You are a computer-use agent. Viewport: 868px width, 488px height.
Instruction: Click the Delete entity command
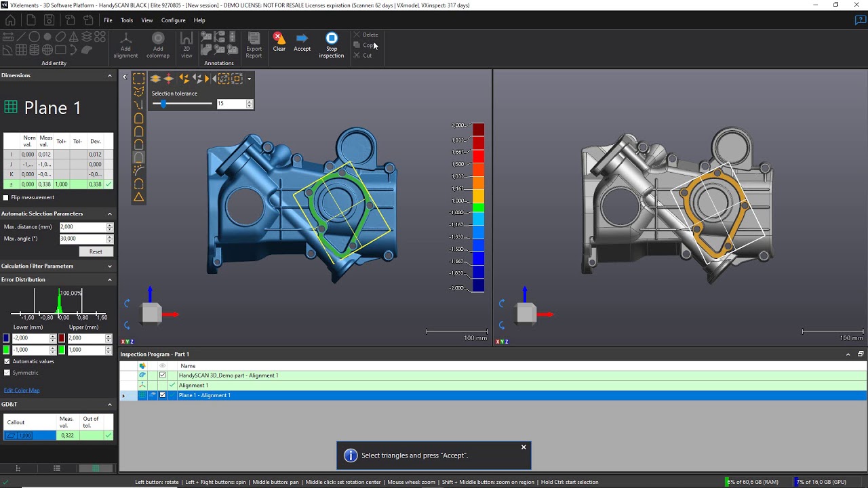click(367, 34)
